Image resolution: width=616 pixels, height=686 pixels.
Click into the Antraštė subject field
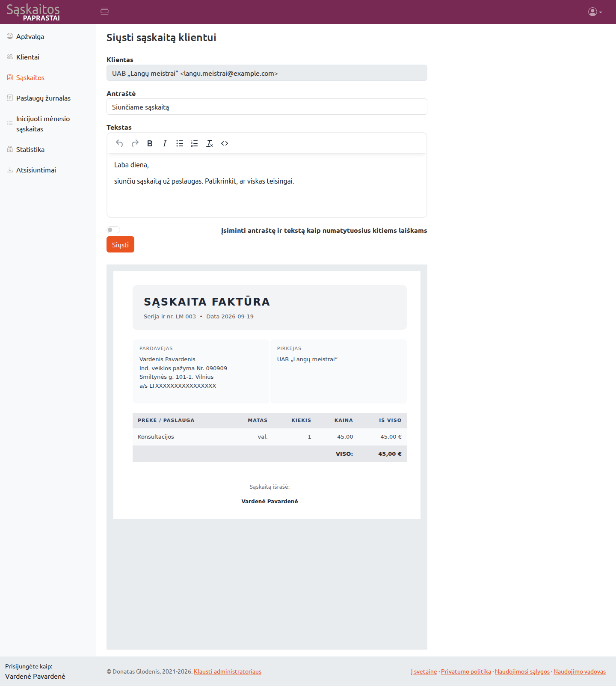click(x=267, y=107)
